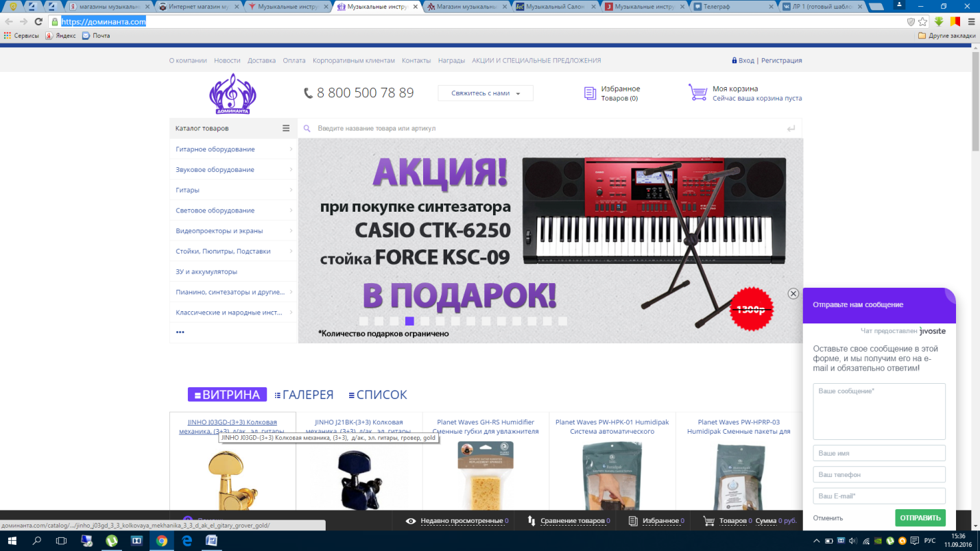Open Google Chrome from the taskbar

tap(161, 541)
